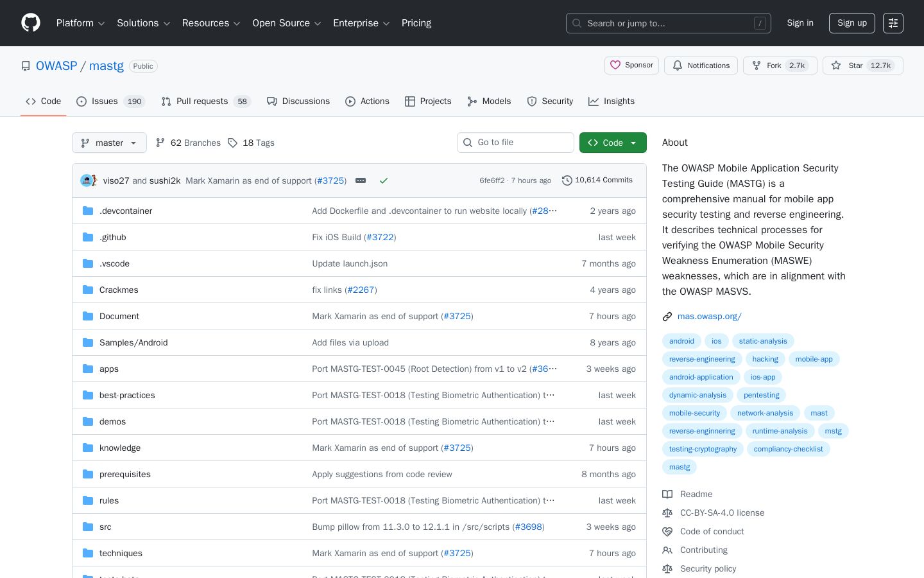
Task: Expand the Platform menu
Action: (80, 23)
